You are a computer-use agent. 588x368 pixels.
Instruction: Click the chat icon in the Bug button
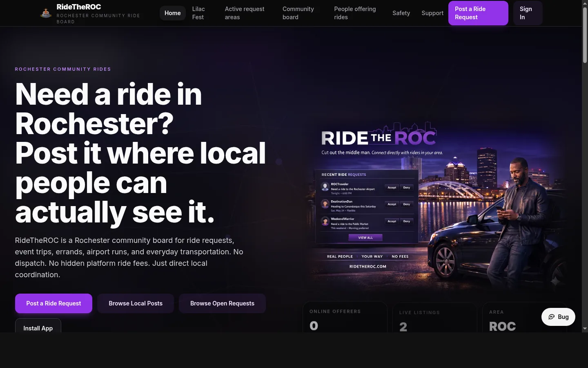pyautogui.click(x=551, y=317)
